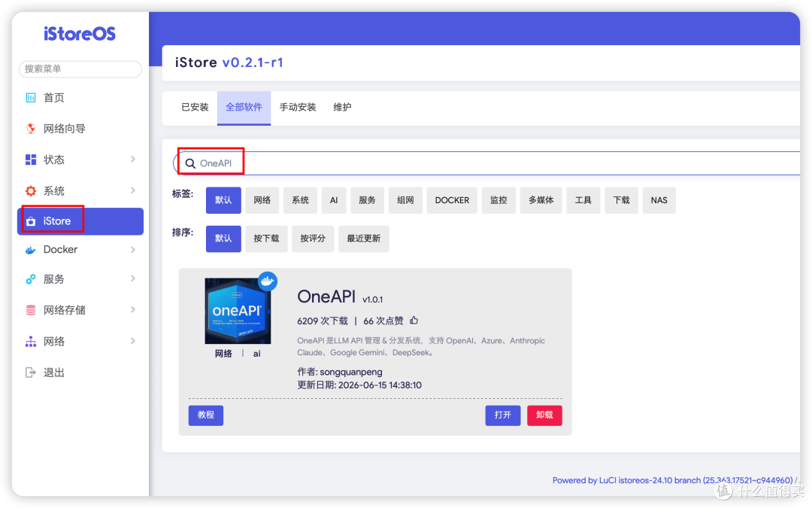Image resolution: width=812 pixels, height=508 pixels.
Task: Click the 退出 logout icon
Action: click(31, 373)
